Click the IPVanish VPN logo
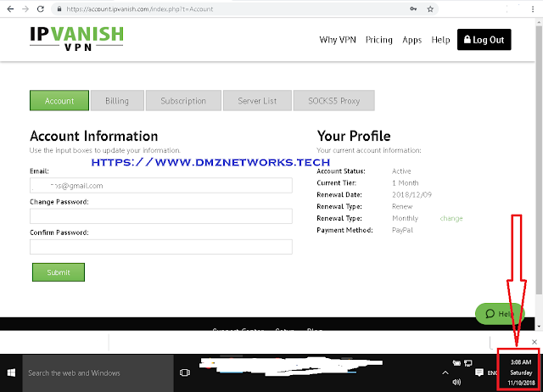Viewport: 543px width, 392px height. coord(76,39)
